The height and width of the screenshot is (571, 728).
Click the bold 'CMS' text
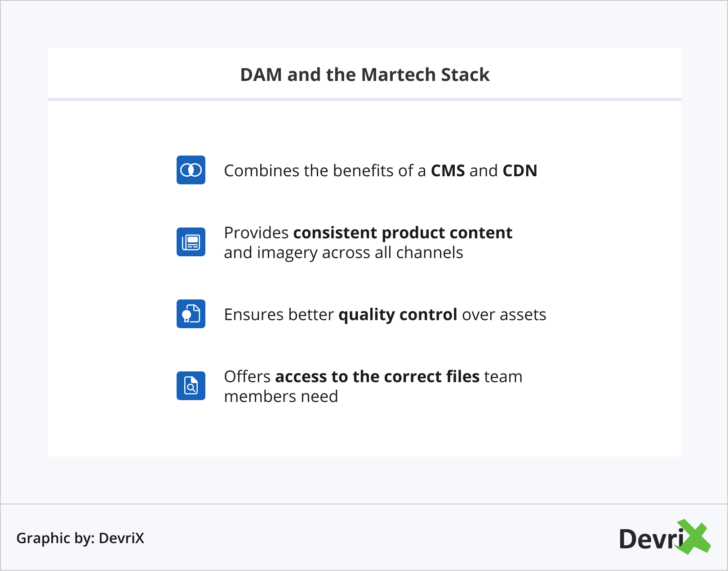tap(448, 171)
